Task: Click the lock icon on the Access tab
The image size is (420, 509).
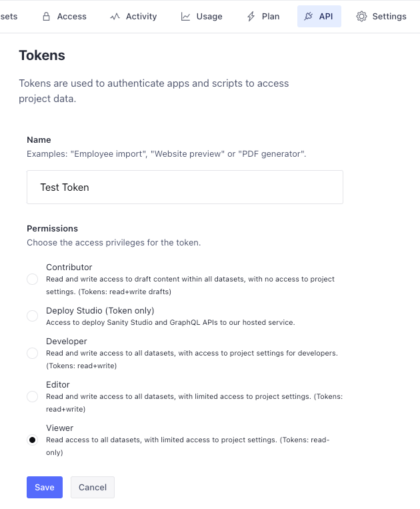Action: 46,17
